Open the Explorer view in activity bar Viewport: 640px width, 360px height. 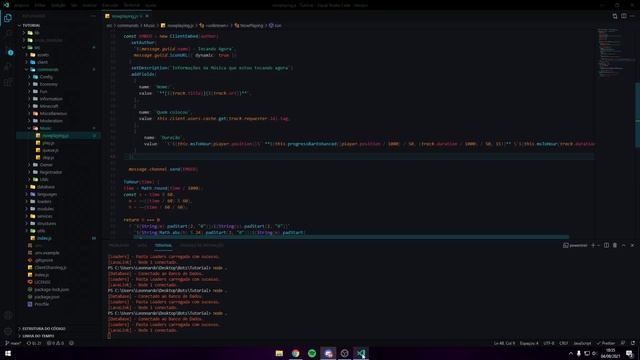tap(8, 18)
